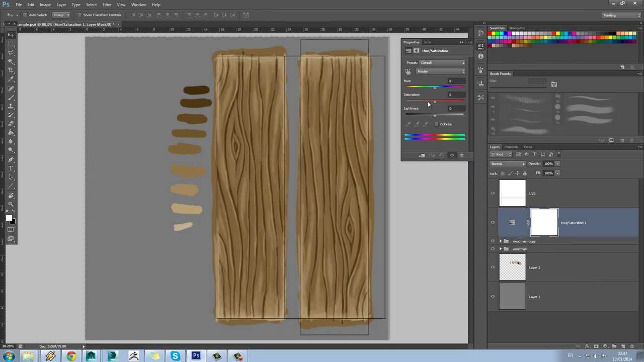Select the Hue/Saturation layer mask thumbnail
644x362 pixels.
click(544, 223)
